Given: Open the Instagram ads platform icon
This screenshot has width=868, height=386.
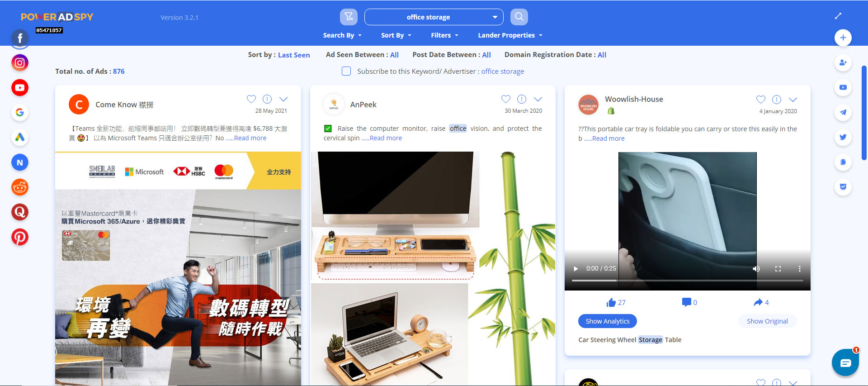Looking at the screenshot, I should pyautogui.click(x=20, y=63).
